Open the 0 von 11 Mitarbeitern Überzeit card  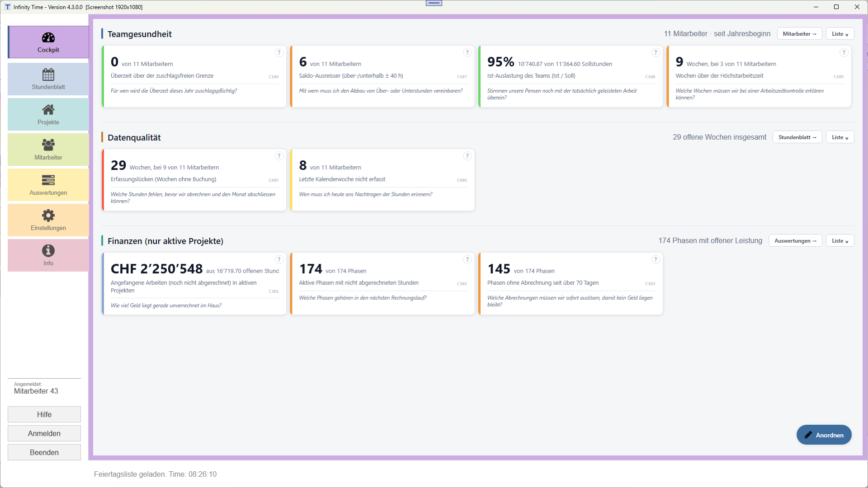click(194, 76)
